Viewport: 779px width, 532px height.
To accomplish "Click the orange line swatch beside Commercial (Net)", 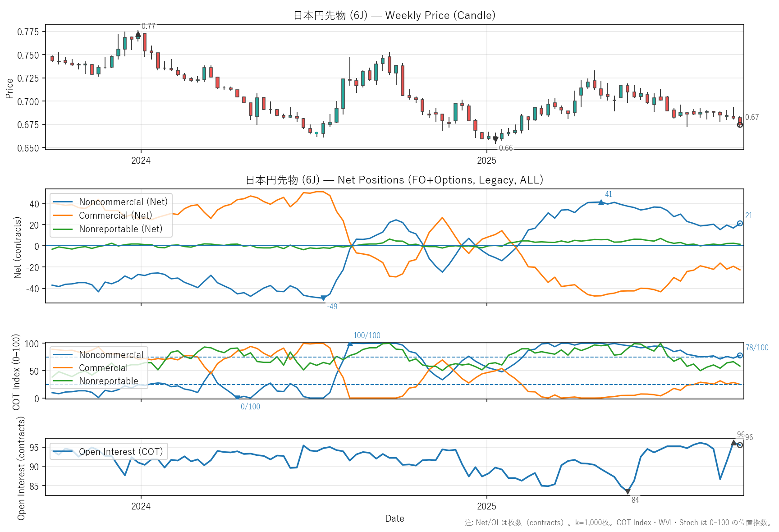I will (63, 216).
